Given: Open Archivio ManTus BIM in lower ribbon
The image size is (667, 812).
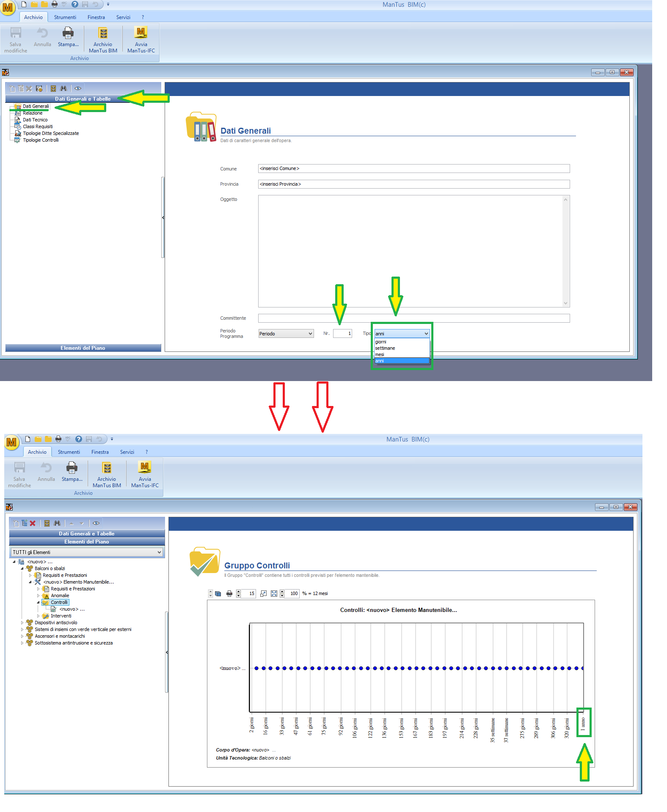Looking at the screenshot, I should (x=107, y=475).
